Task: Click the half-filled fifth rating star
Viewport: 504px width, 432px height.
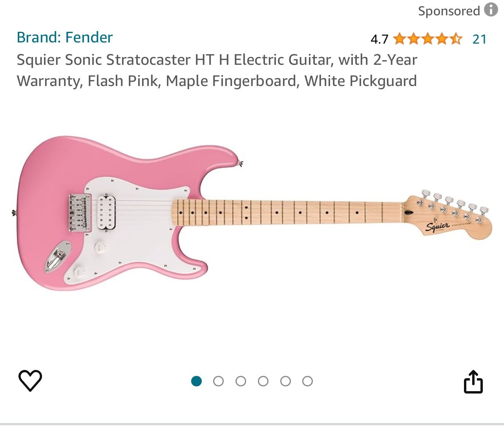Action: tap(456, 39)
